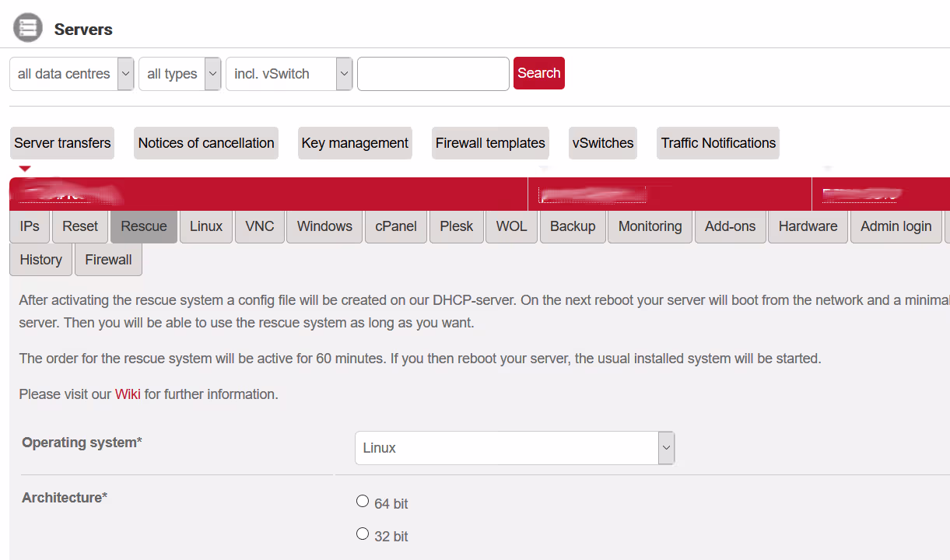Open the Hardware tab
Viewport: 950px width, 560px height.
[x=808, y=226]
